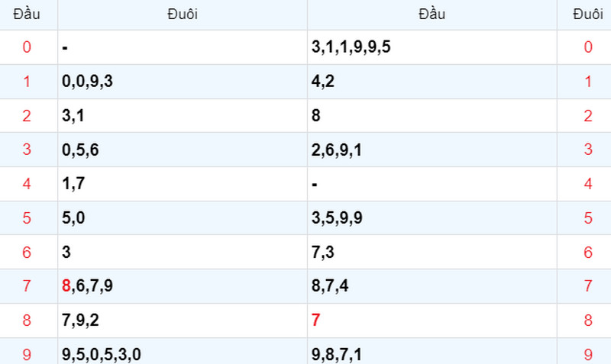Click left row label 4
The width and height of the screenshot is (611, 364).
pyautogui.click(x=27, y=184)
